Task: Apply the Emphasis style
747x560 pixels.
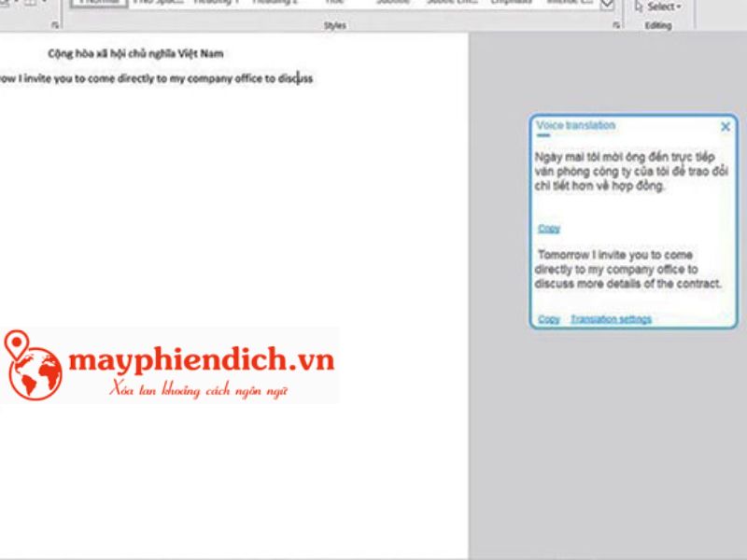Action: tap(512, 3)
